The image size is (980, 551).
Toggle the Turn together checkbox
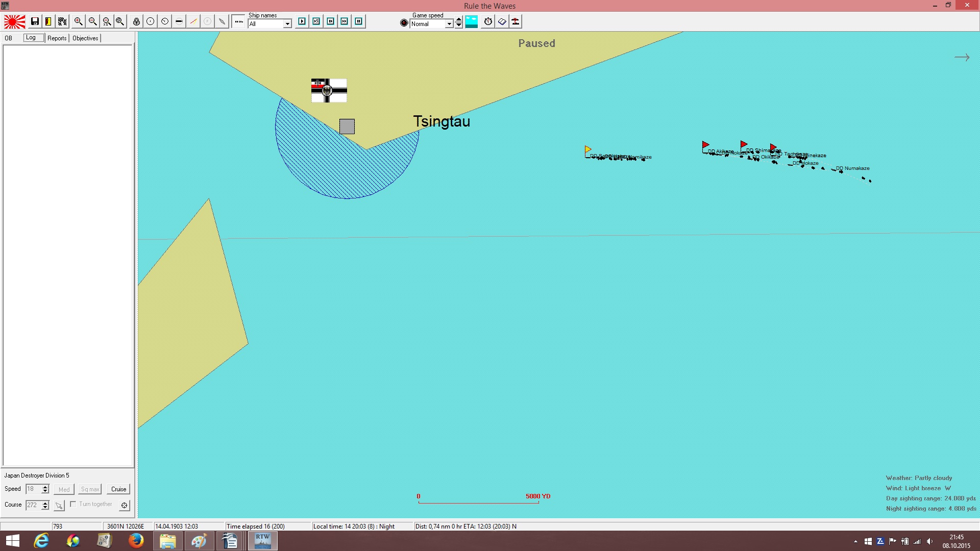pos(73,504)
